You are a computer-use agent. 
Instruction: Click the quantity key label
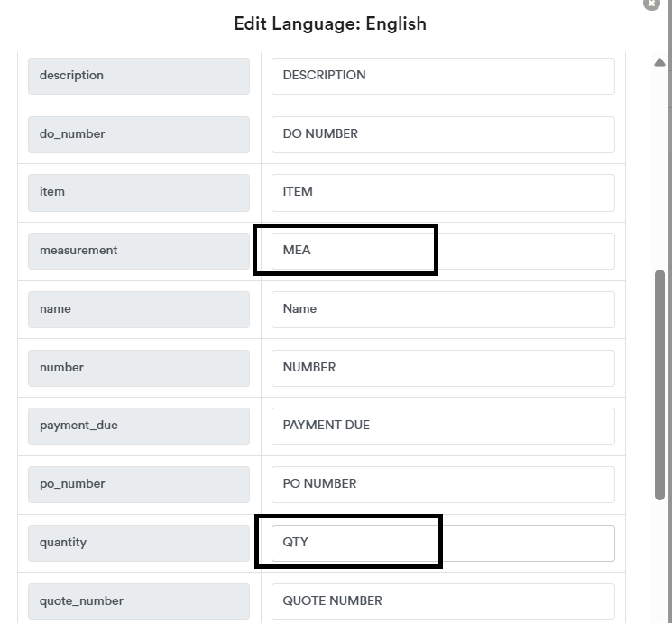point(138,543)
